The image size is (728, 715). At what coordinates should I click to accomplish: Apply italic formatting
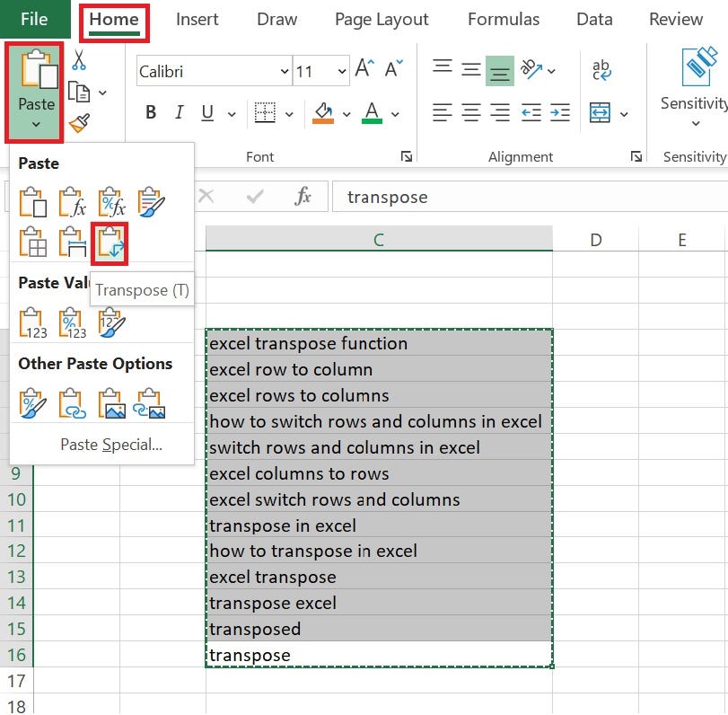(x=179, y=112)
